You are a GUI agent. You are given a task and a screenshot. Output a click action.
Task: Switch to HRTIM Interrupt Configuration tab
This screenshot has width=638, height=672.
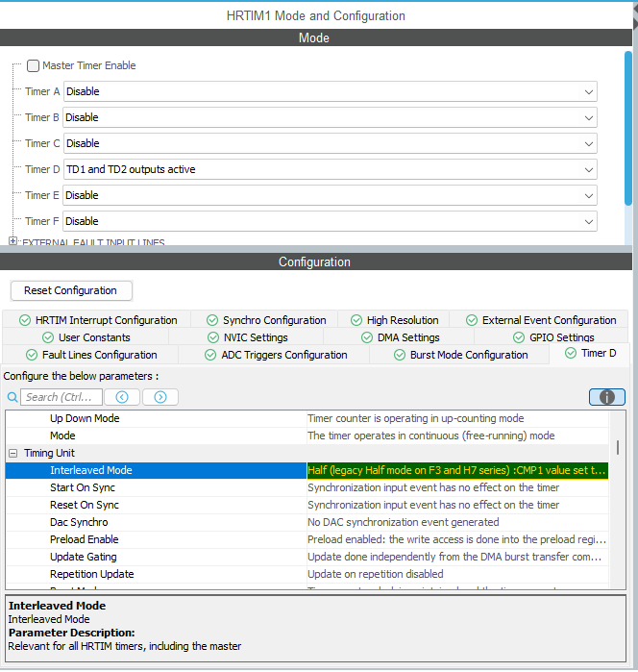pyautogui.click(x=98, y=320)
